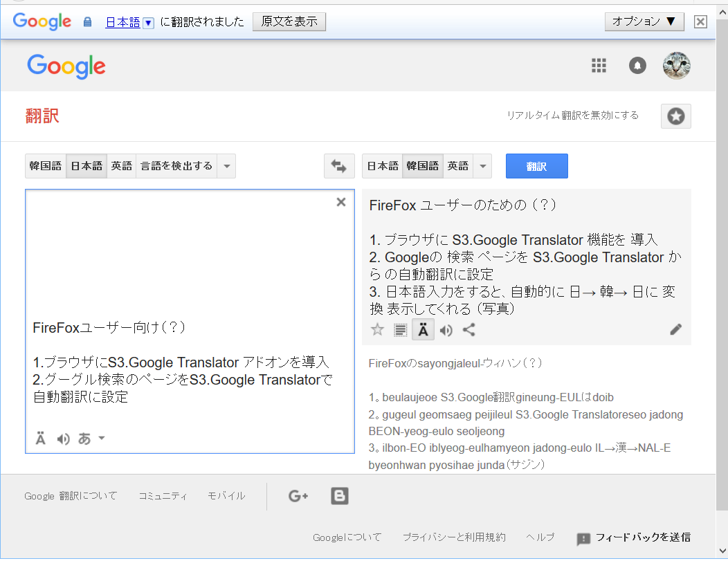Clear the source text with X
Screen dimensions: 728x561
pyautogui.click(x=340, y=202)
